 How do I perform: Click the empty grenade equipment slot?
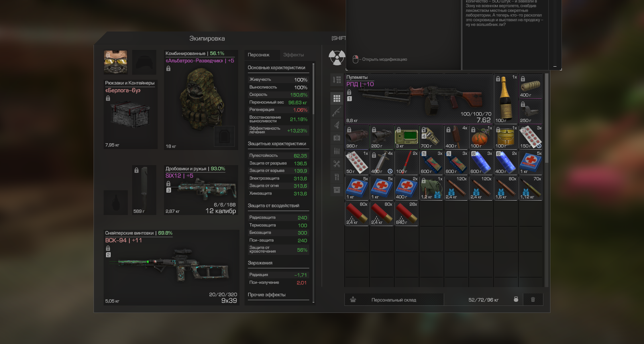pyautogui.click(x=116, y=203)
